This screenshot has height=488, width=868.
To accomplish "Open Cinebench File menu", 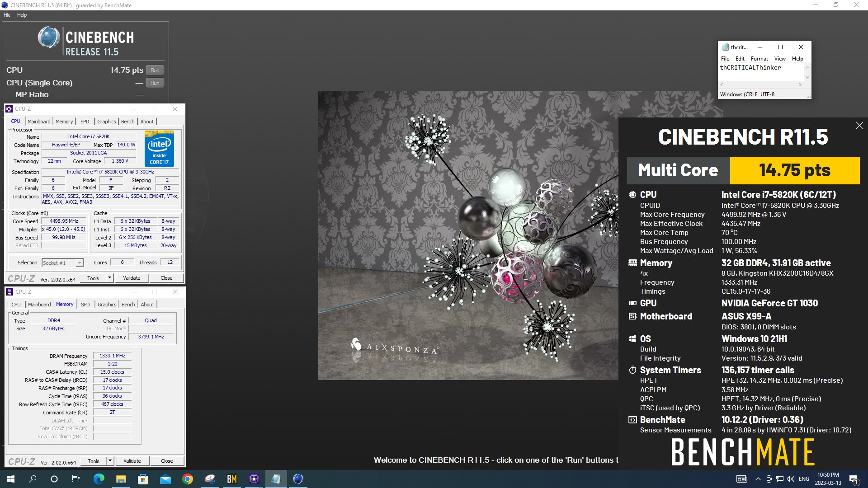I will pyautogui.click(x=7, y=15).
